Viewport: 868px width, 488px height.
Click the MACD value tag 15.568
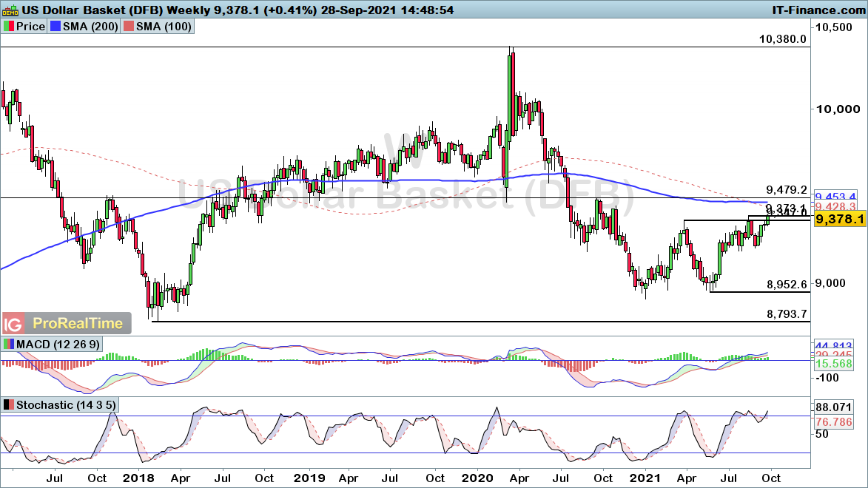834,364
